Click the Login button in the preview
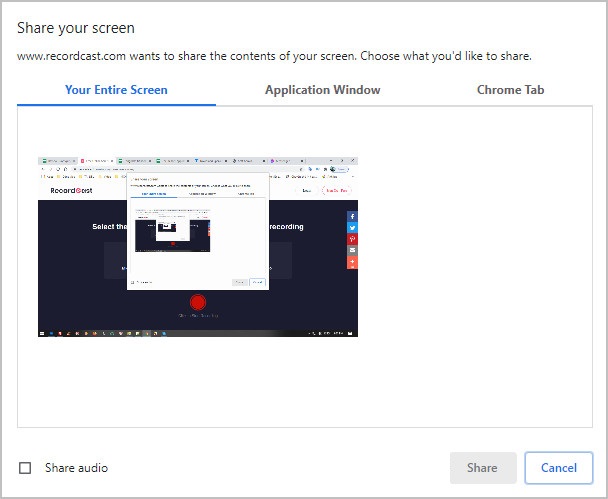Image resolution: width=608 pixels, height=499 pixels. (306, 190)
